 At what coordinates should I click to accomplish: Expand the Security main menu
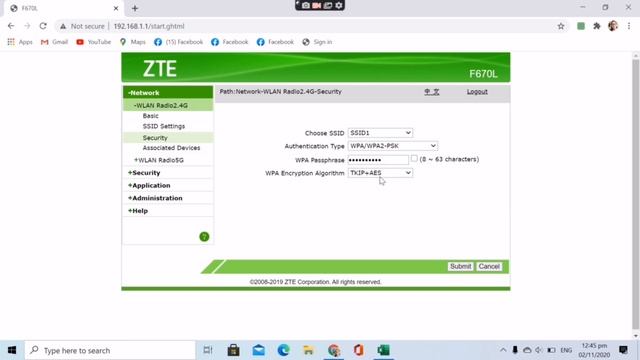tap(144, 173)
